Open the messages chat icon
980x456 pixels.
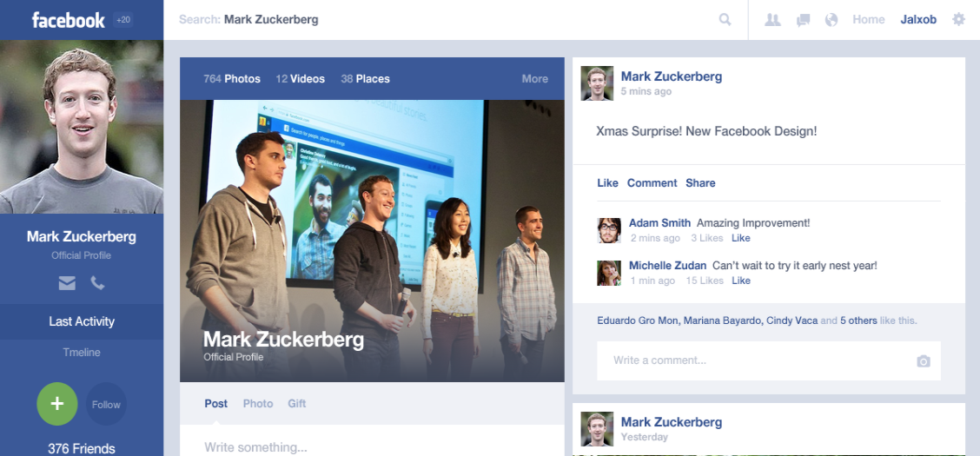(x=803, y=20)
